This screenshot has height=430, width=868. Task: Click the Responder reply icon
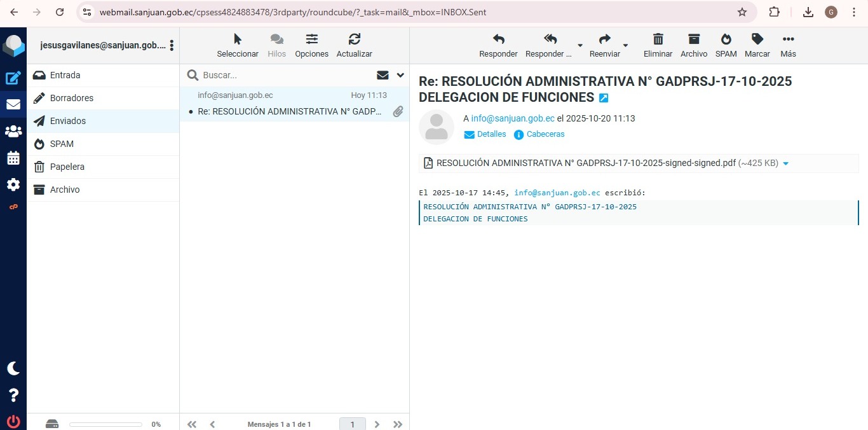click(498, 45)
